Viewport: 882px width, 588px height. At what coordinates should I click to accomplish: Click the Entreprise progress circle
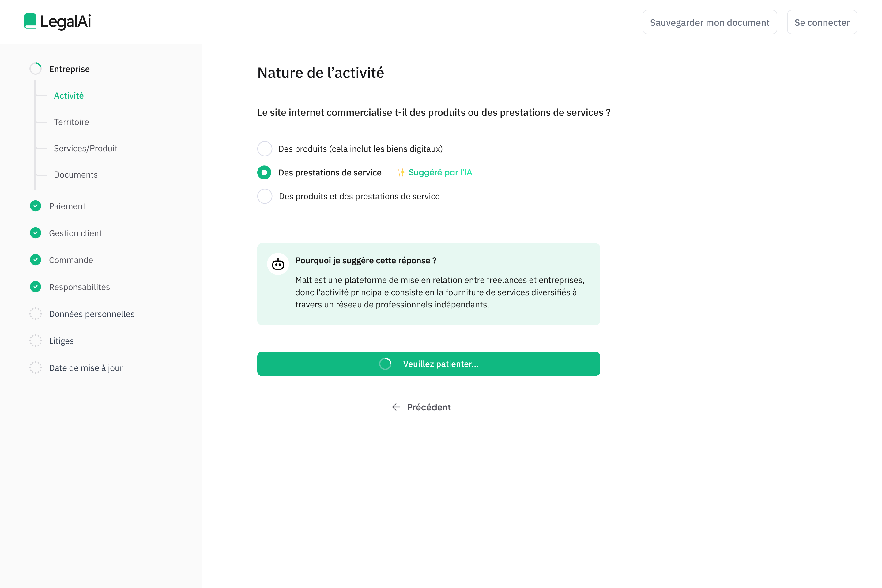click(35, 69)
